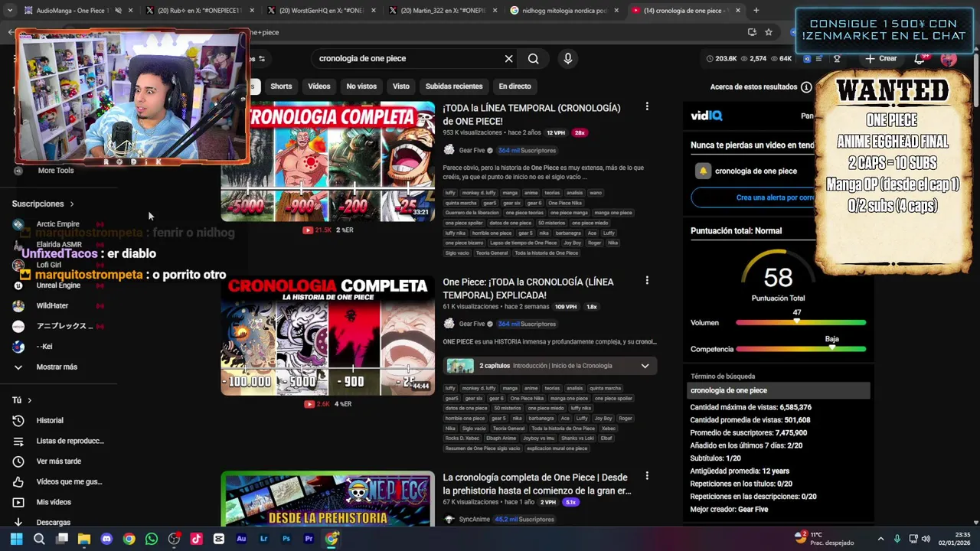Switch to WorstGenHQ en X tab
The width and height of the screenshot is (980, 551).
[x=322, y=11]
